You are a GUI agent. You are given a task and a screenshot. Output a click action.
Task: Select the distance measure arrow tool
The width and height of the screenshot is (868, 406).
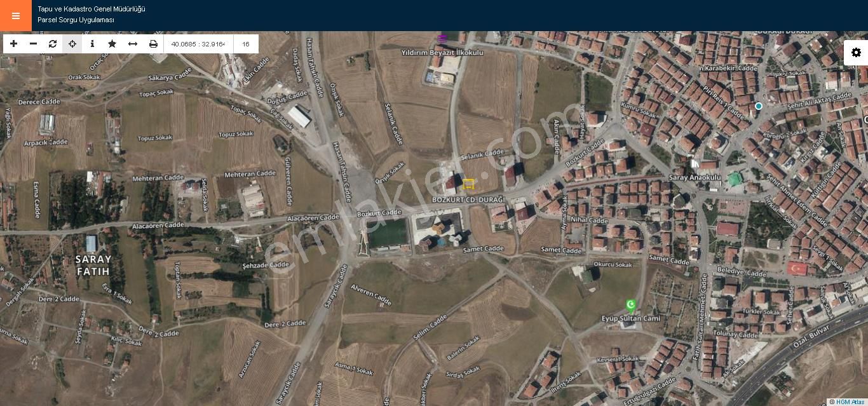pos(133,44)
